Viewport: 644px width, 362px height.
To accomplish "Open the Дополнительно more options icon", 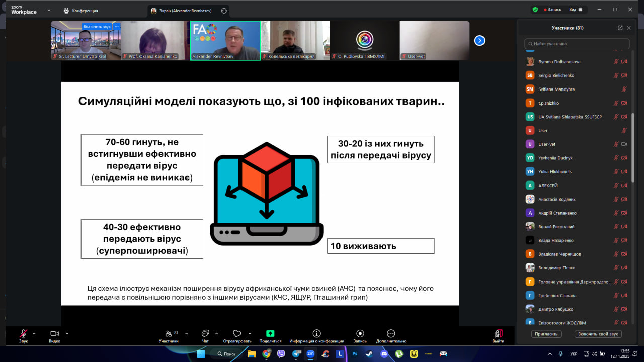I will tap(391, 334).
